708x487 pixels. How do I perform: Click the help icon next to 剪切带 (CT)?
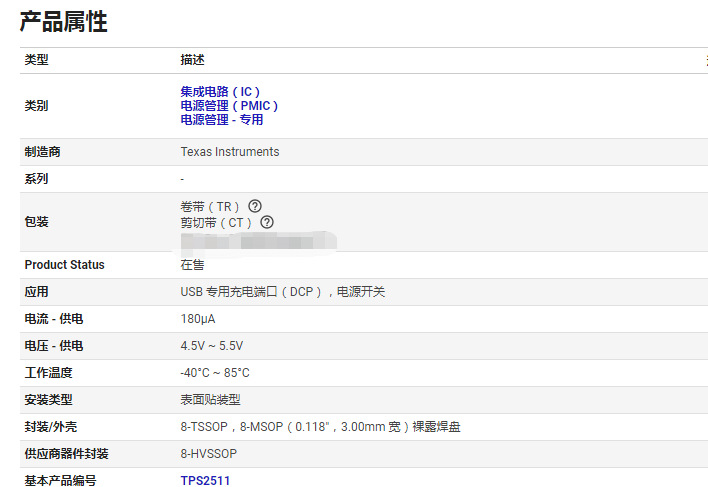pyautogui.click(x=267, y=222)
